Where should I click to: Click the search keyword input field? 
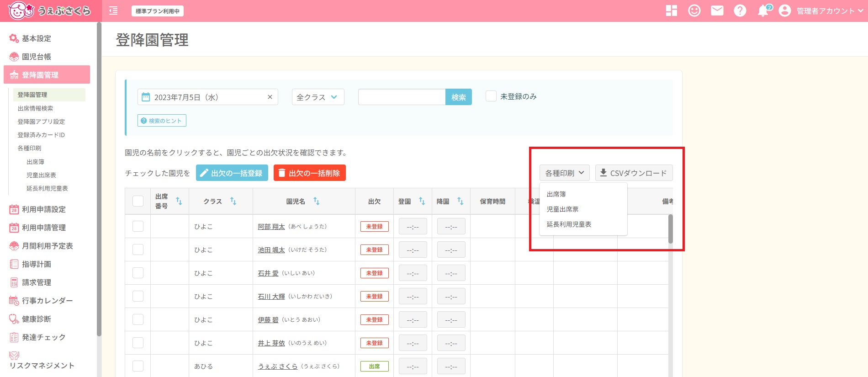click(402, 97)
